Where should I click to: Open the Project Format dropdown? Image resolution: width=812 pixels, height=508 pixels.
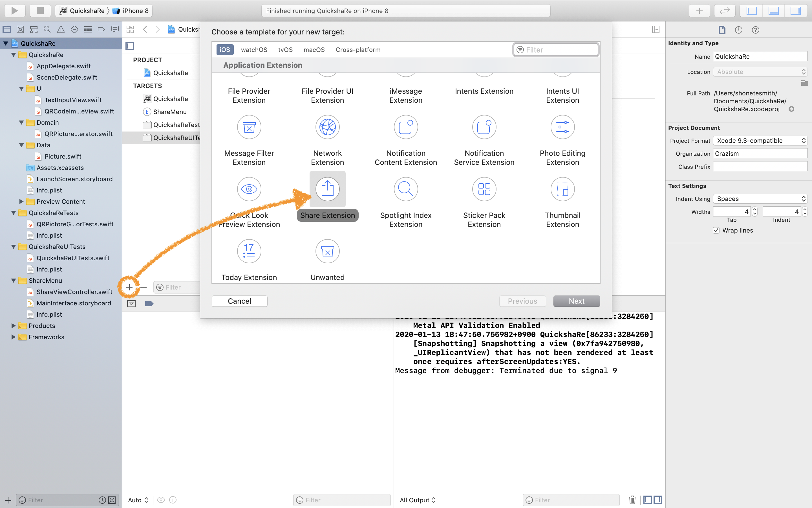(760, 141)
